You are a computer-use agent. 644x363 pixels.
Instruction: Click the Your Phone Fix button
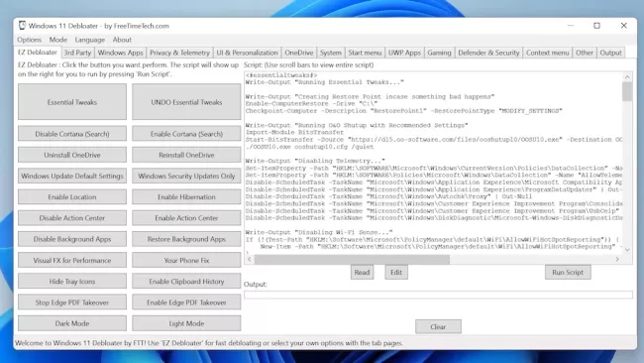pos(186,260)
